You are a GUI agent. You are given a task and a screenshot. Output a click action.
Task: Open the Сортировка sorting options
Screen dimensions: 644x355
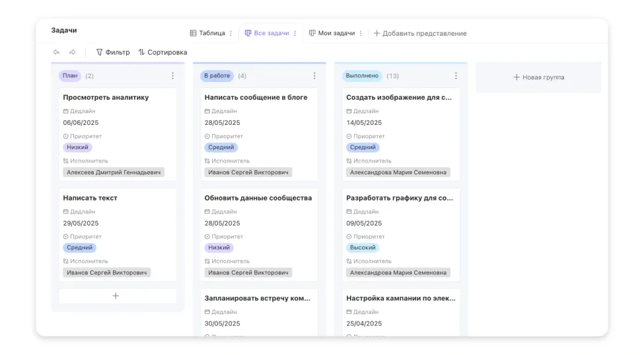[162, 52]
